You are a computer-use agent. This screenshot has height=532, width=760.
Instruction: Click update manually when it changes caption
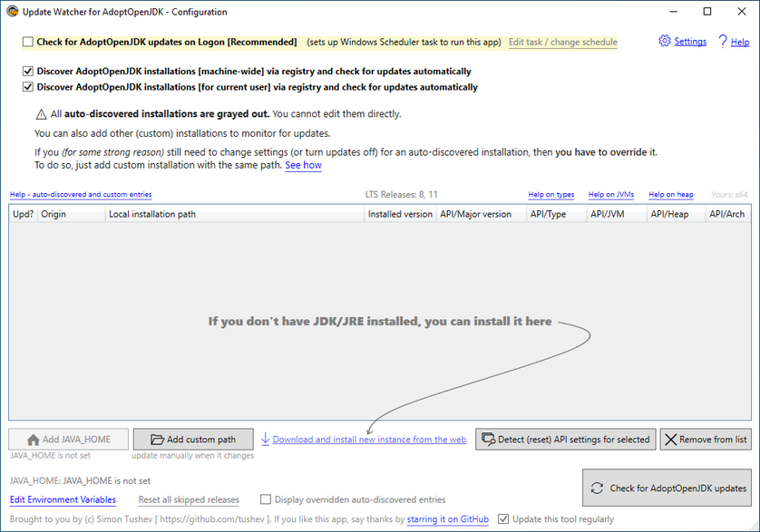pyautogui.click(x=193, y=456)
